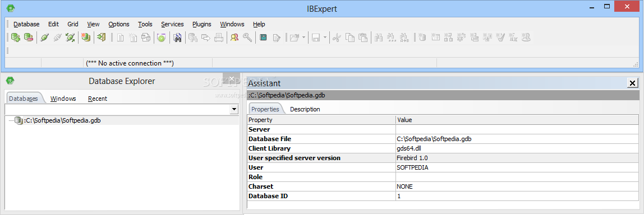644x215 pixels.
Task: Click the 'NONE' charset value cell
Action: (x=517, y=186)
